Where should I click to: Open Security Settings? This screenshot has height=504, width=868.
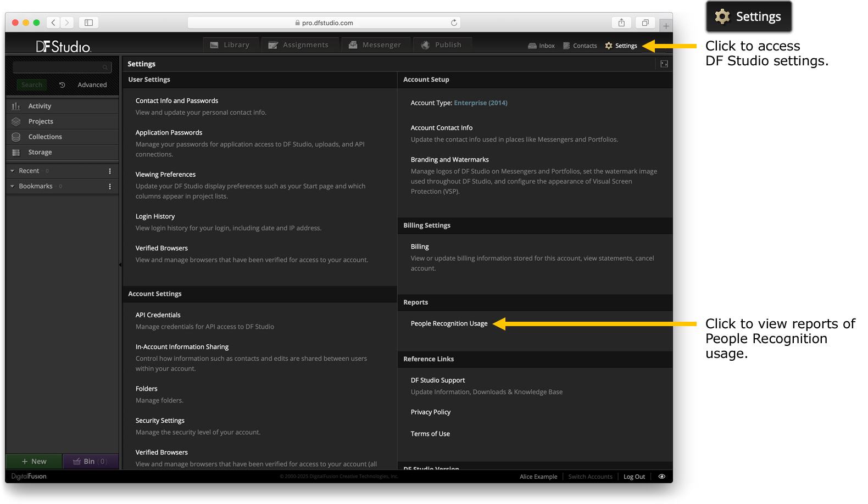click(160, 421)
